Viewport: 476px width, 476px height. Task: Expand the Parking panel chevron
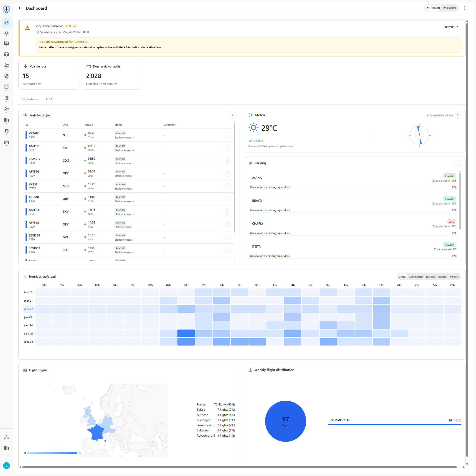point(458,164)
